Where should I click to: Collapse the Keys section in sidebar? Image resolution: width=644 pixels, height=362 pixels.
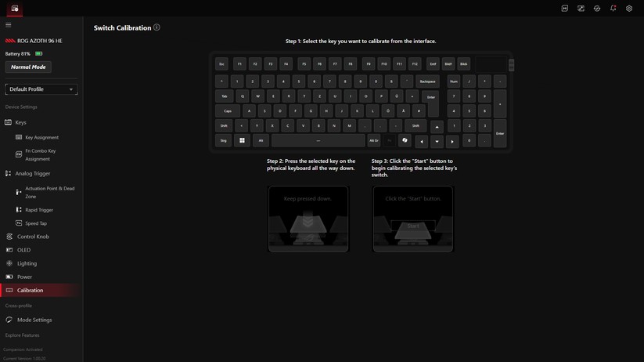pos(20,122)
